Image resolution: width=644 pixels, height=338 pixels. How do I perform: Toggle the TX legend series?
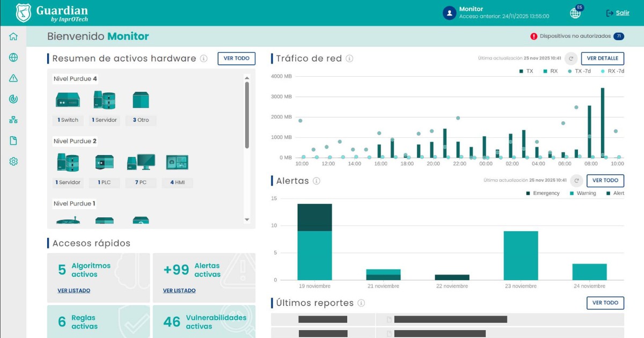(526, 71)
